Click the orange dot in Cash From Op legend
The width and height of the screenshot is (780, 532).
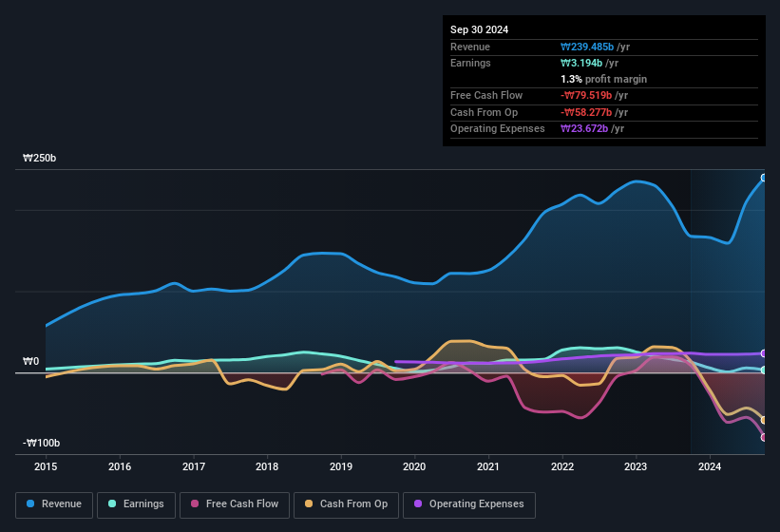tap(309, 503)
